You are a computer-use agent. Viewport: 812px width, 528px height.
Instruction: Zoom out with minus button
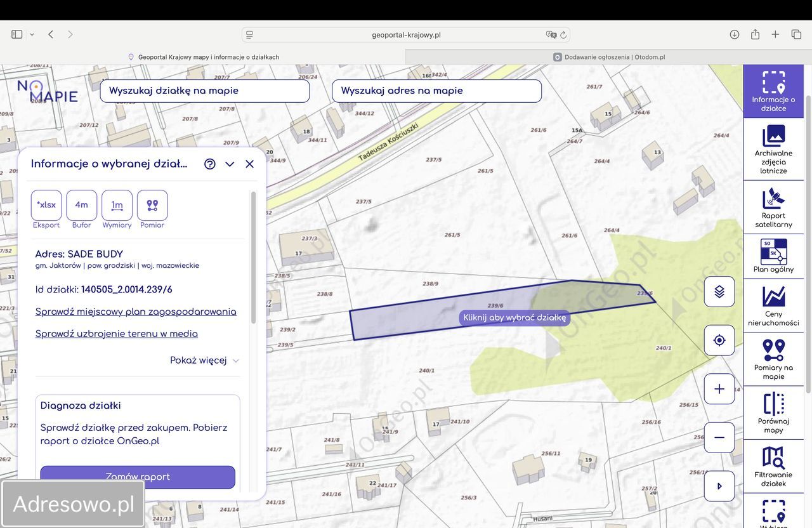[x=719, y=438]
